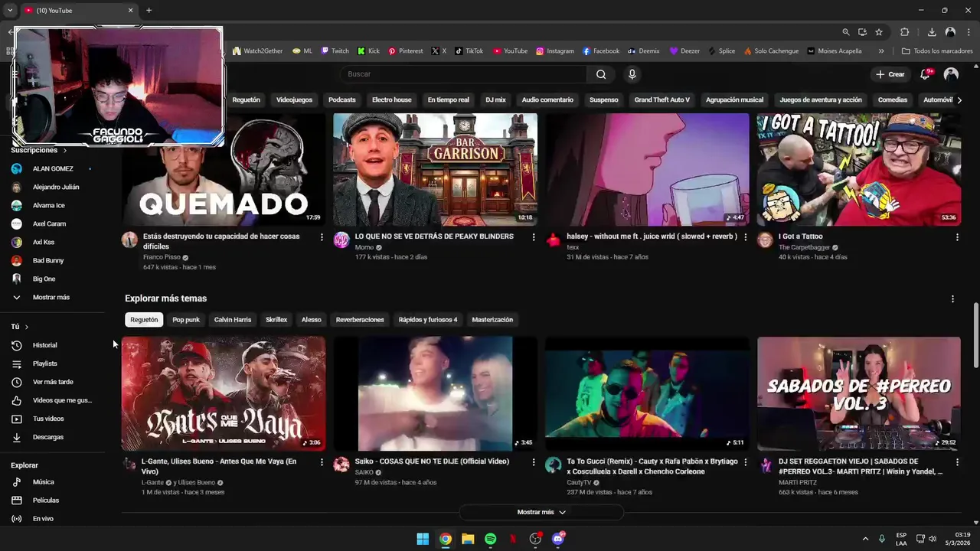The height and width of the screenshot is (551, 980).
Task: Open Franco Pisso channel avatar
Action: click(129, 240)
